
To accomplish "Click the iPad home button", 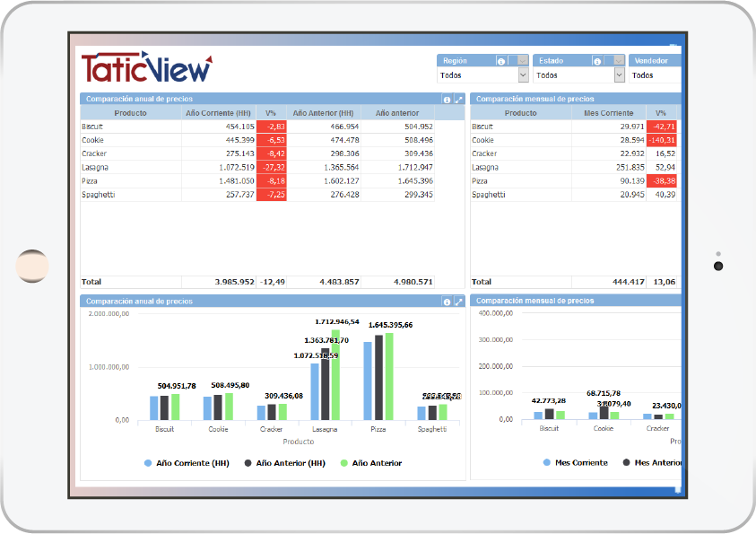I will 32,266.
